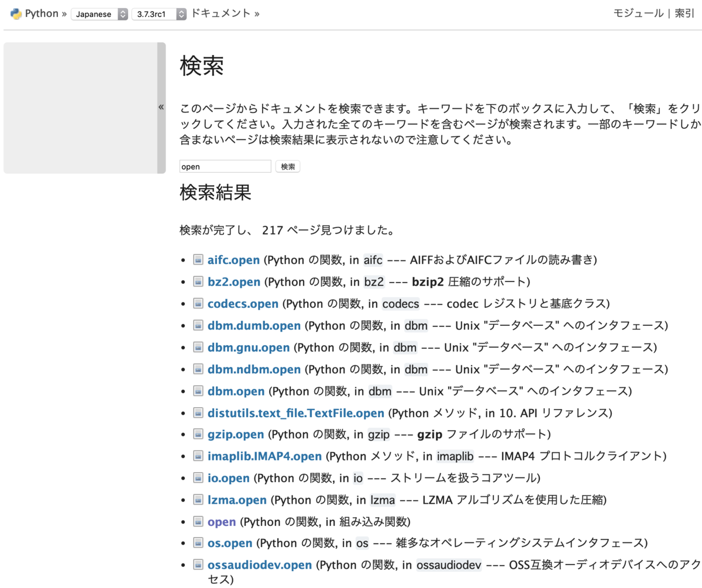Open the bz2.open search result
Viewport: 702px width, 588px height.
[234, 281]
